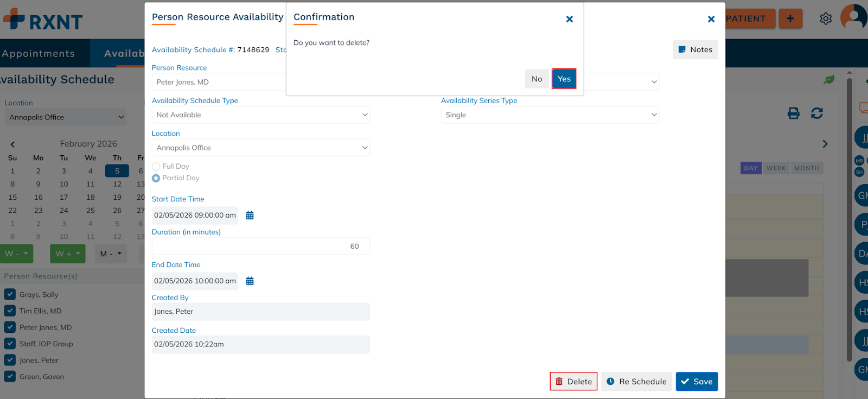This screenshot has width=868, height=399.
Task: Select the Full Day radio option
Action: point(156,167)
